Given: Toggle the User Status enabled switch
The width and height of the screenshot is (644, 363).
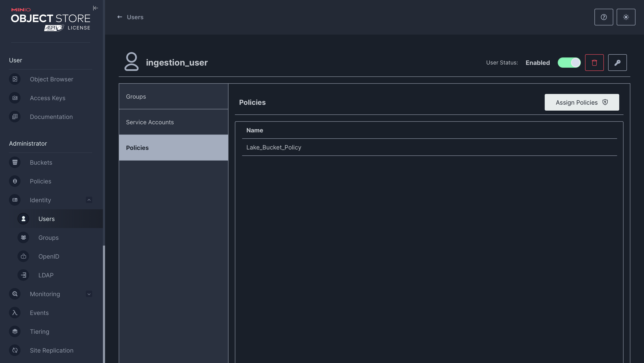Looking at the screenshot, I should coord(569,63).
